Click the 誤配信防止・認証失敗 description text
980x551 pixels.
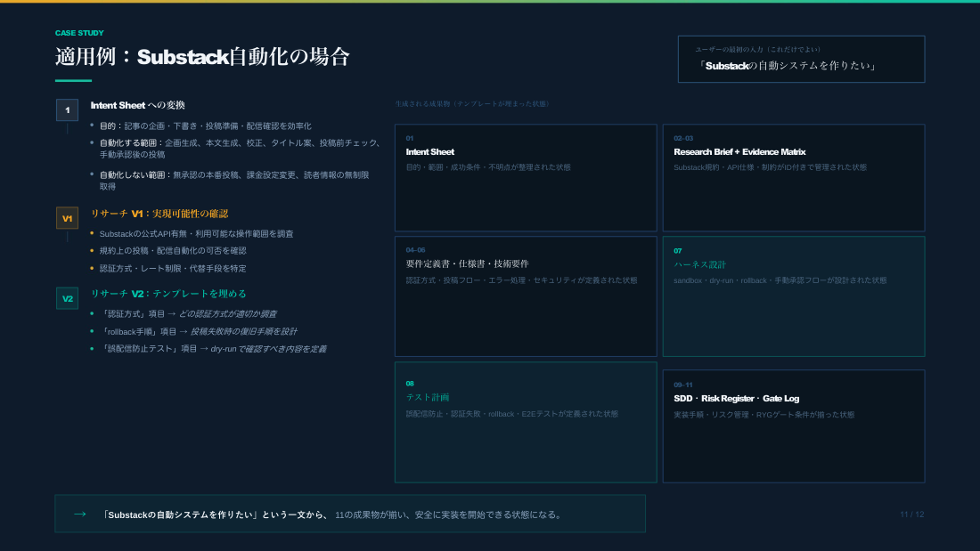click(x=512, y=414)
